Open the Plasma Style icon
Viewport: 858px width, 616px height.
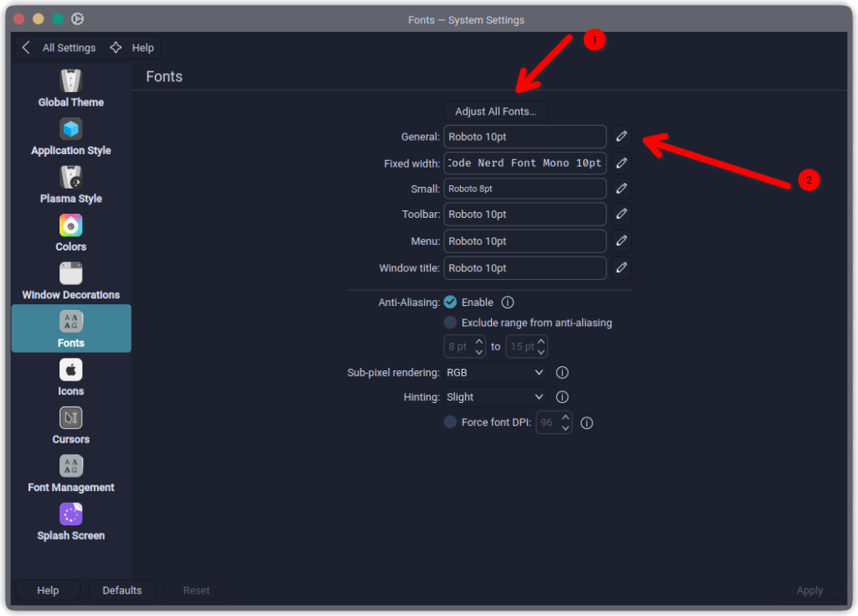pyautogui.click(x=70, y=178)
